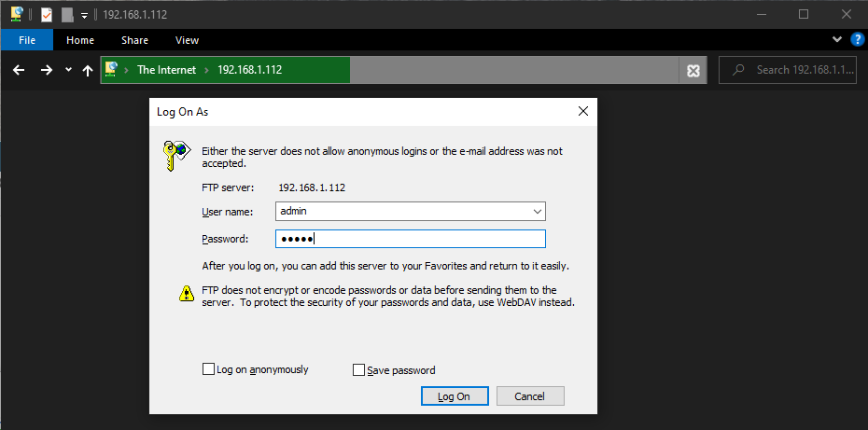
Task: Open the recent locations dropdown arrow
Action: (x=68, y=70)
